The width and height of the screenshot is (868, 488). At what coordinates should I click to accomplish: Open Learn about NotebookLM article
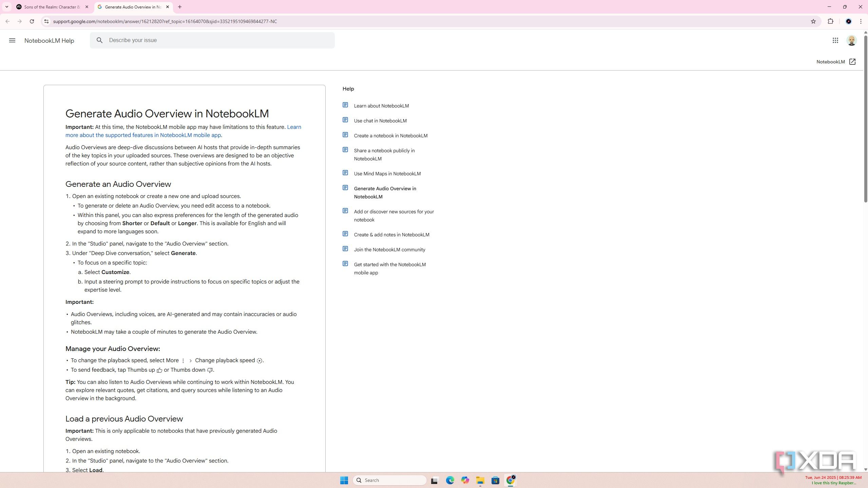381,106
